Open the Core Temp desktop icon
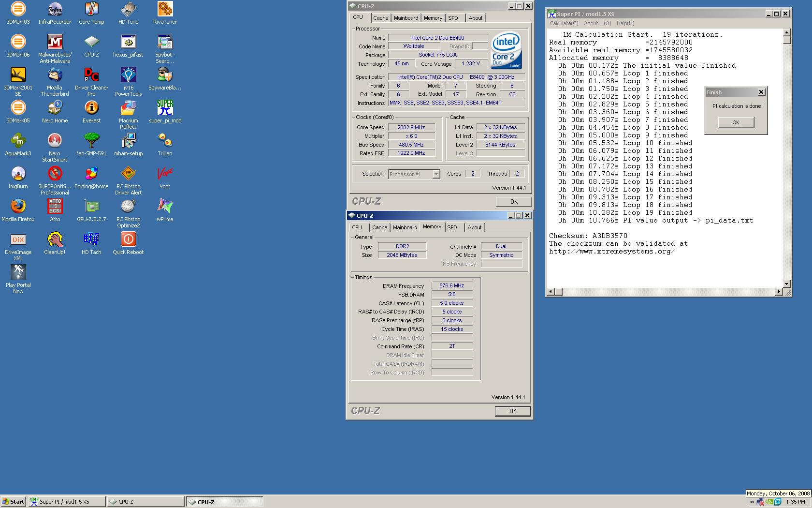This screenshot has width=812, height=508. click(91, 13)
